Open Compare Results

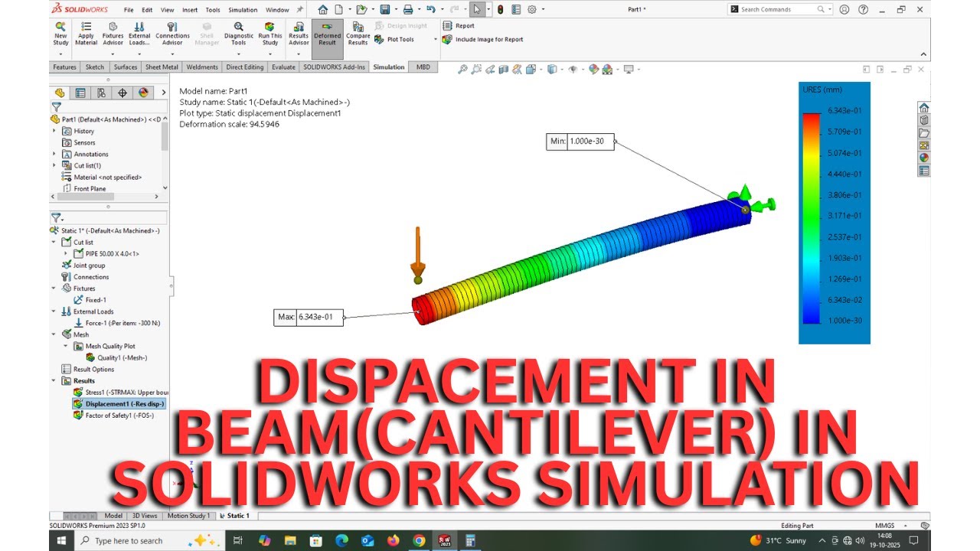pos(358,34)
